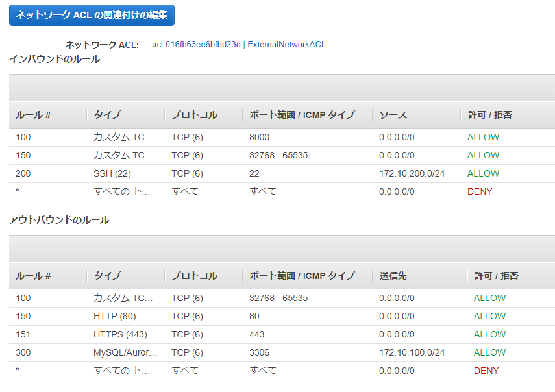Click inbound 許可 / 拒否 column header
The height and width of the screenshot is (392, 555).
pos(490,115)
